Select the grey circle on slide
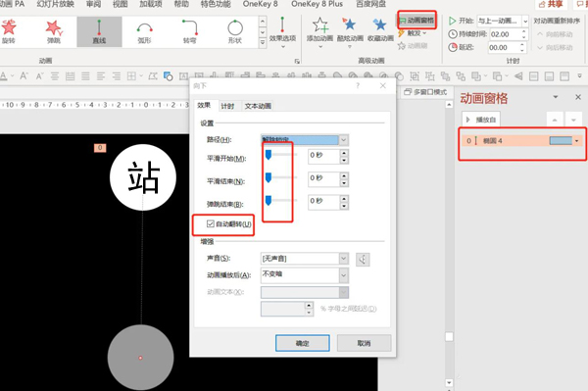This screenshot has width=588, height=391. tap(140, 358)
